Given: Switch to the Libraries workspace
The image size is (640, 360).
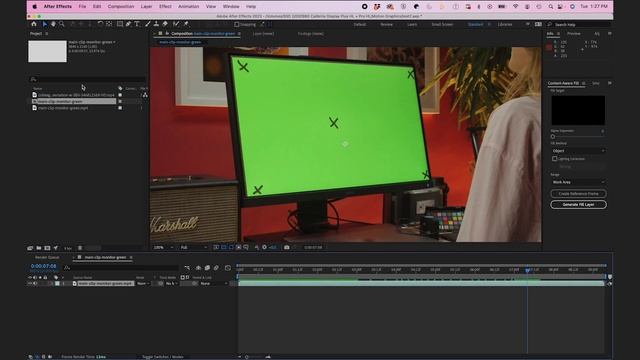Looking at the screenshot, I should pyautogui.click(x=505, y=24).
